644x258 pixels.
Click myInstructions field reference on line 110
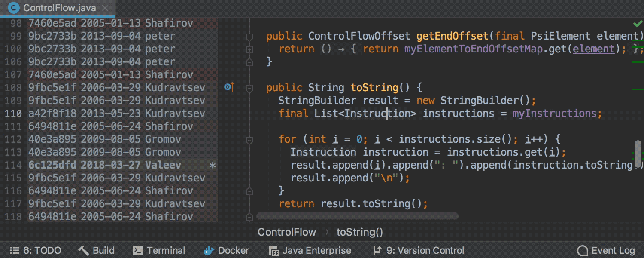click(554, 114)
